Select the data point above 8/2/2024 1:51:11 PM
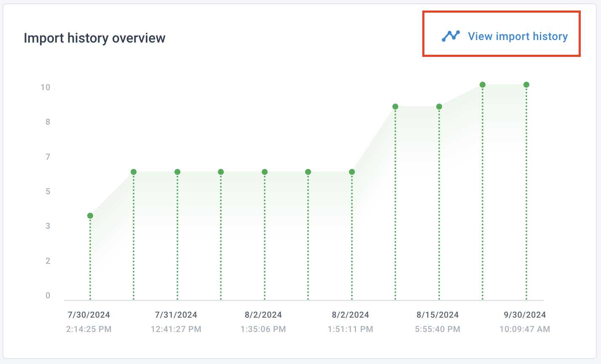 pyautogui.click(x=352, y=172)
